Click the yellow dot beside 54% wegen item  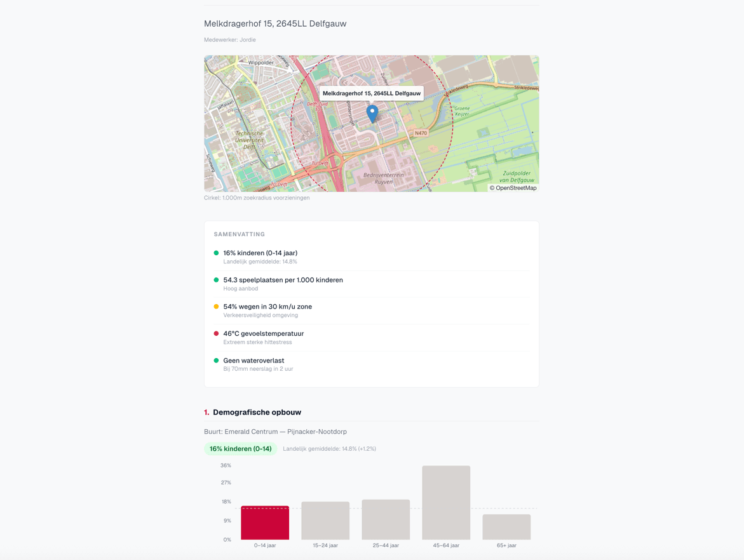coord(216,306)
